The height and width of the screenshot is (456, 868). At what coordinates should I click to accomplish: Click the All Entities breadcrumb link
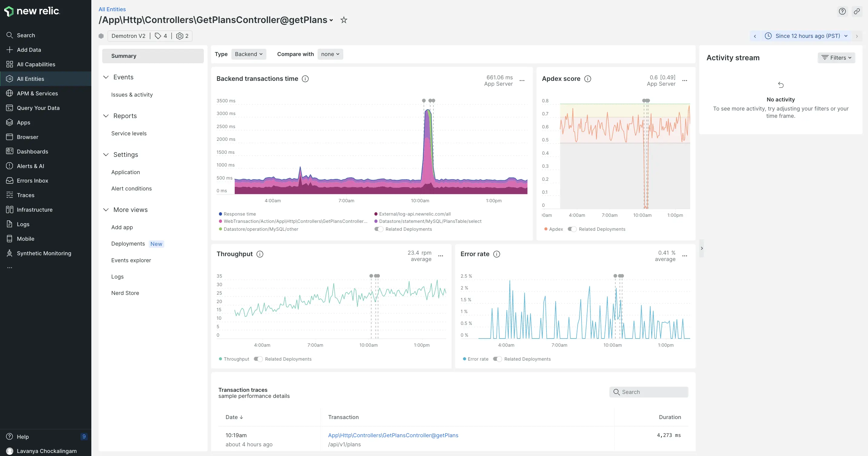tap(112, 9)
